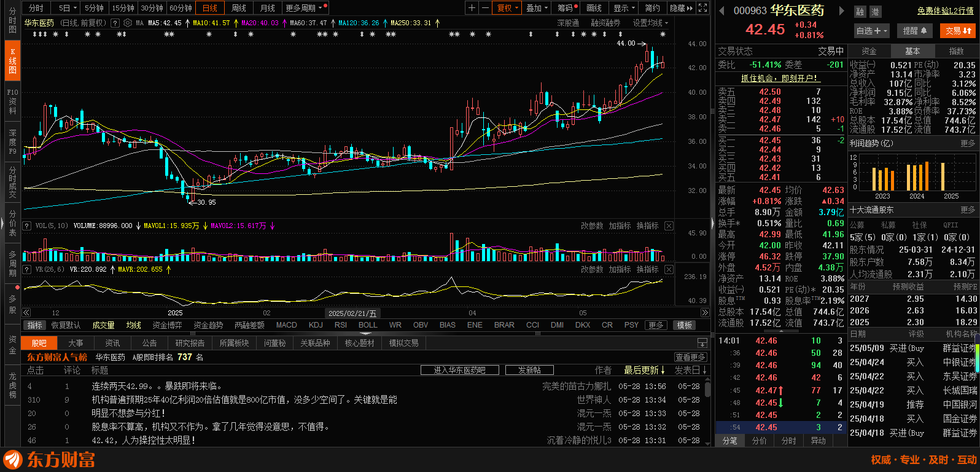Toggle the 资金博弈 indicator
This screenshot has height=472, width=980.
[167, 325]
